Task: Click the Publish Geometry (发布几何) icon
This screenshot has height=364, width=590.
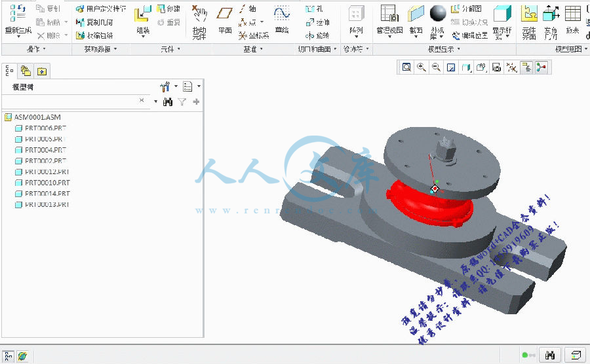Action: (551, 14)
